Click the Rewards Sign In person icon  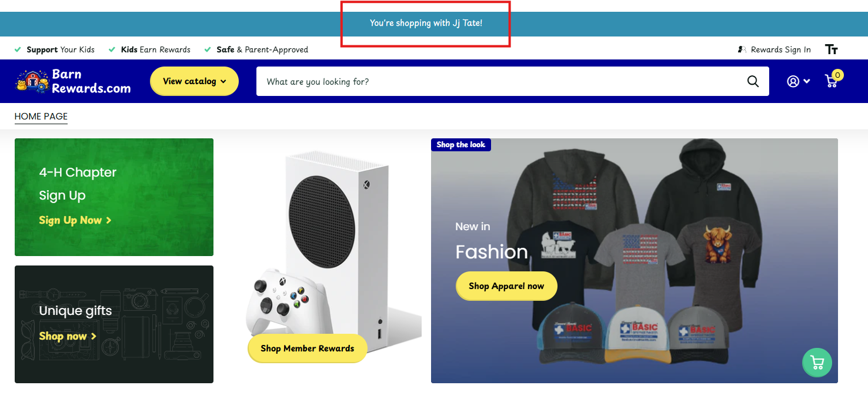(x=742, y=49)
